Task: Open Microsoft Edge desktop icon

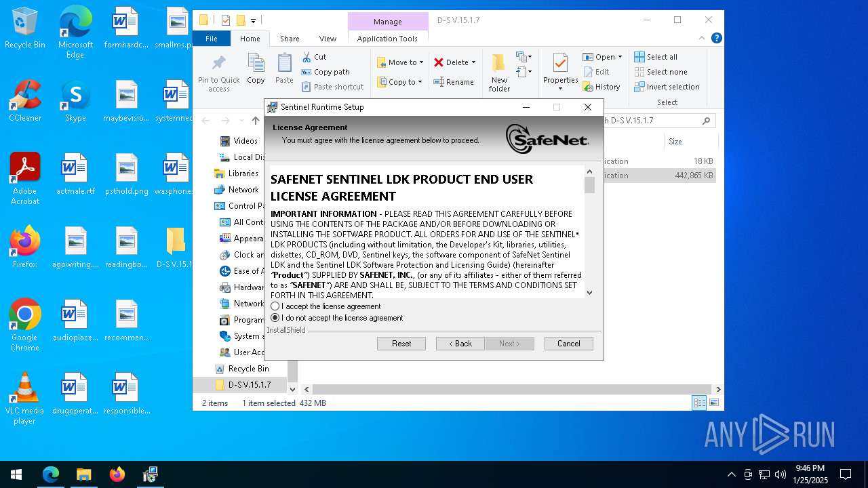Action: point(75,33)
